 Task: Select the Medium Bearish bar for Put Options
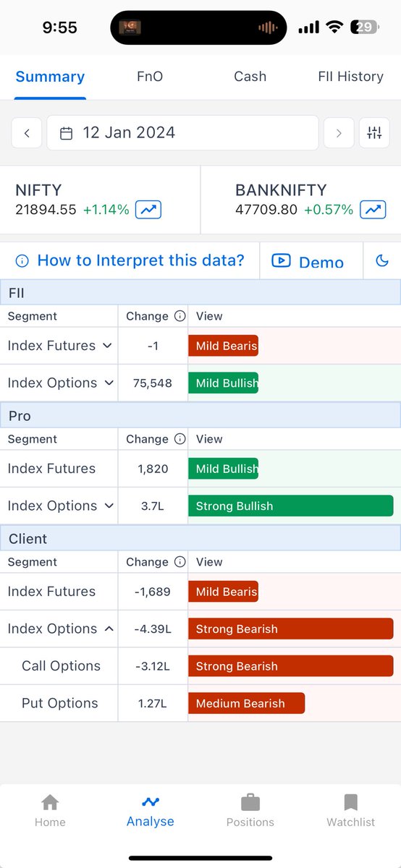[246, 703]
